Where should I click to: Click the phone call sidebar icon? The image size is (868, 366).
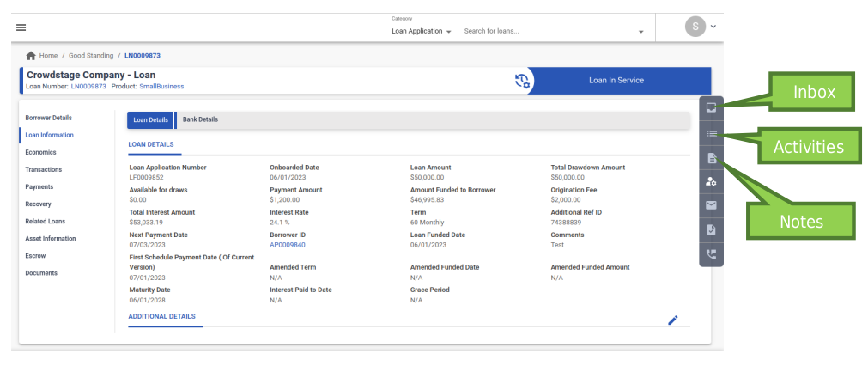click(711, 253)
